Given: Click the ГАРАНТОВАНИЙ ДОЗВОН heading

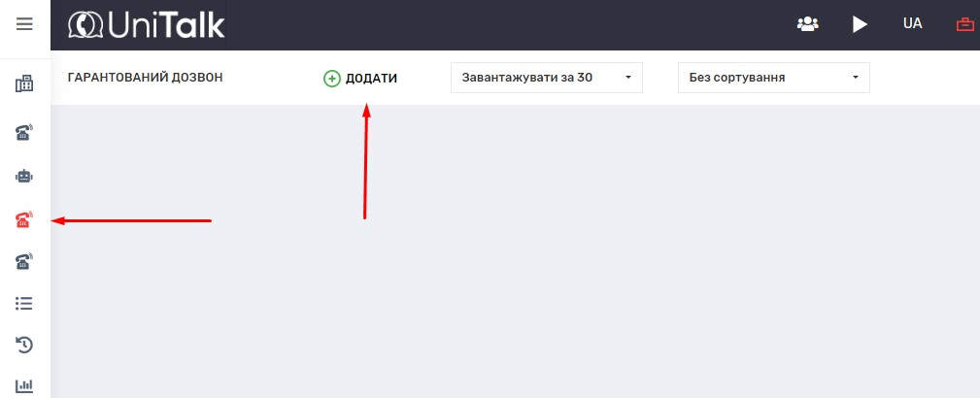Looking at the screenshot, I should click(x=145, y=78).
